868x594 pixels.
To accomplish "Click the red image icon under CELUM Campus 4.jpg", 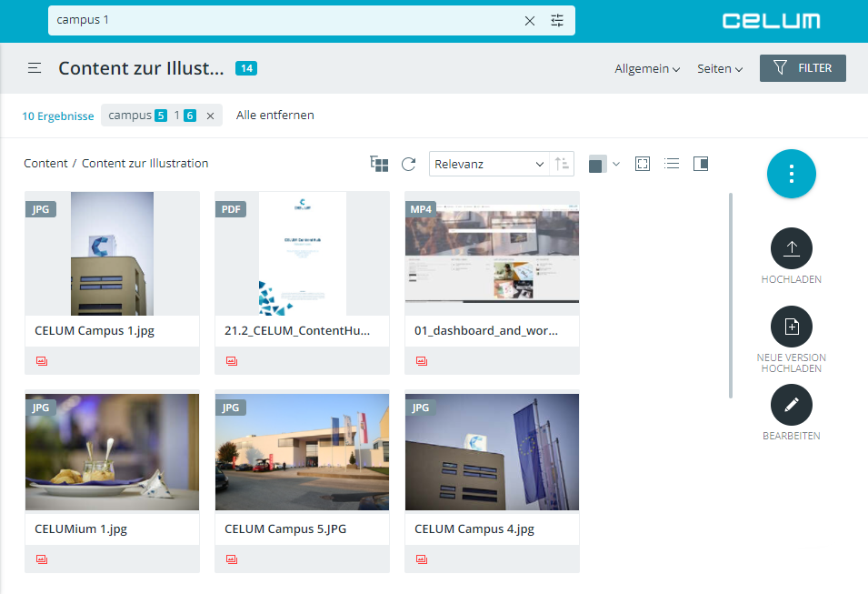I will pyautogui.click(x=422, y=559).
